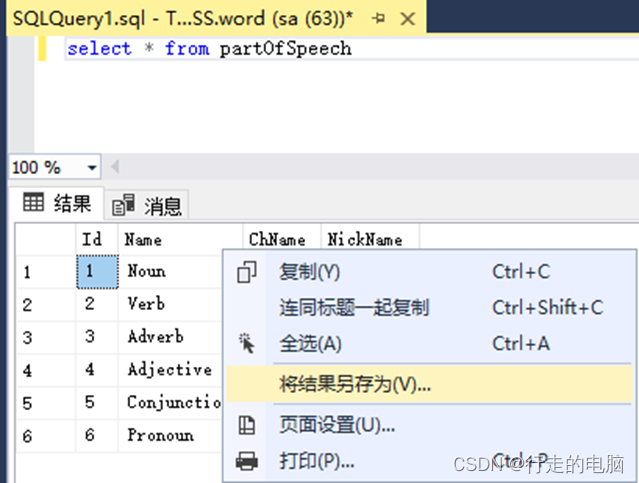
Task: Click row header number 5
Action: (x=46, y=403)
